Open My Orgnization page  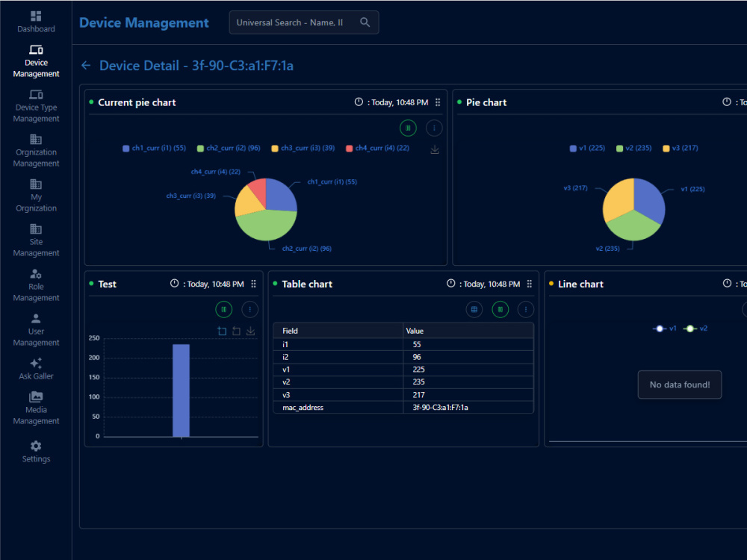[36, 196]
